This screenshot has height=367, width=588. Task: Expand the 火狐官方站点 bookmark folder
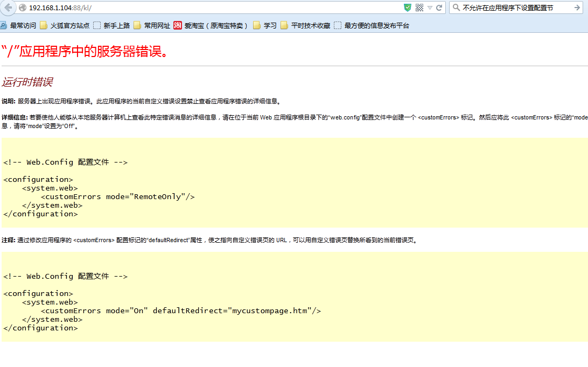[65, 25]
